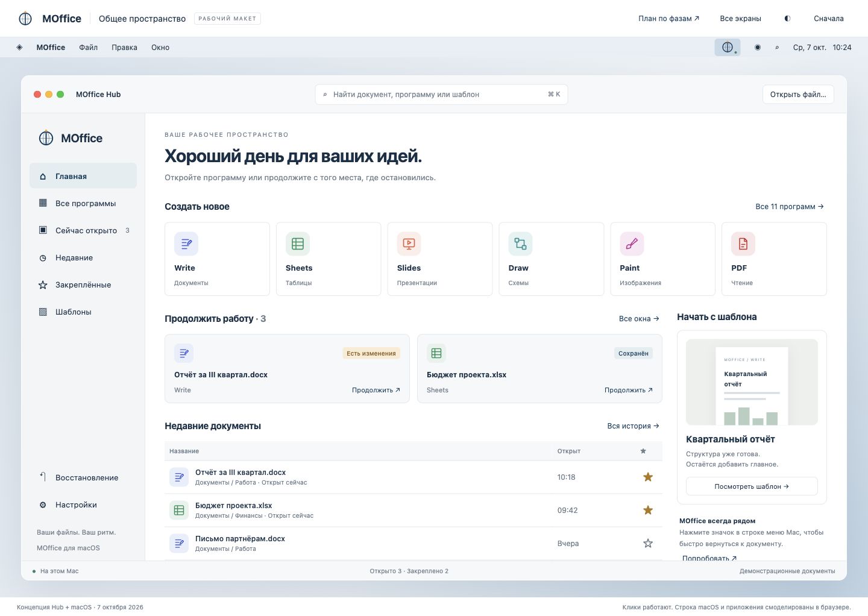868x616 pixels.
Task: Continue Бюджет проекта.xlsx via Продолжить
Action: coord(629,390)
